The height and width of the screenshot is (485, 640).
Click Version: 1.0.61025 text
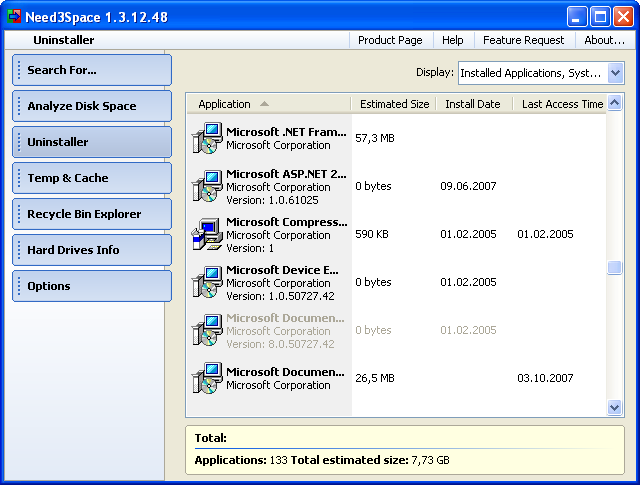click(x=272, y=200)
